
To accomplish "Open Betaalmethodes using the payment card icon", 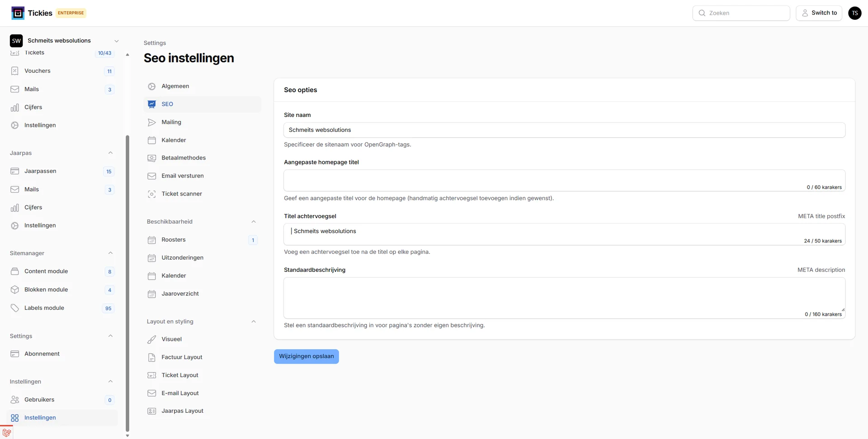I will coord(151,158).
